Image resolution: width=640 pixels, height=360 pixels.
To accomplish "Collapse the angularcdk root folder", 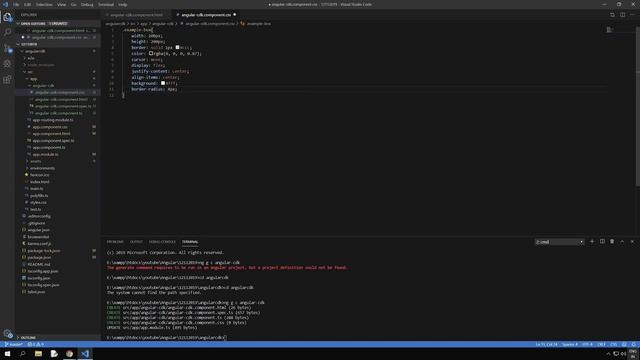I will click(57, 51).
